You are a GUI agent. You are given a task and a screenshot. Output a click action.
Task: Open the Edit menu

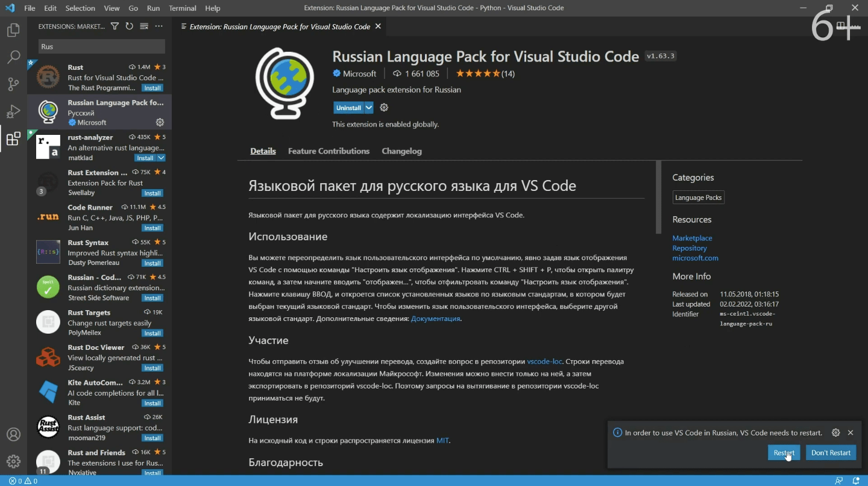point(51,8)
